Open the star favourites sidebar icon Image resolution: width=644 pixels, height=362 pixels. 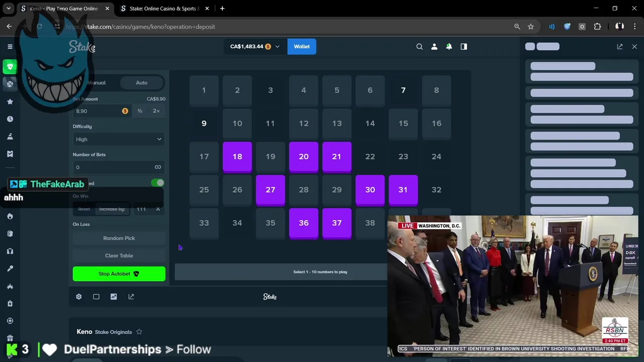(10, 102)
